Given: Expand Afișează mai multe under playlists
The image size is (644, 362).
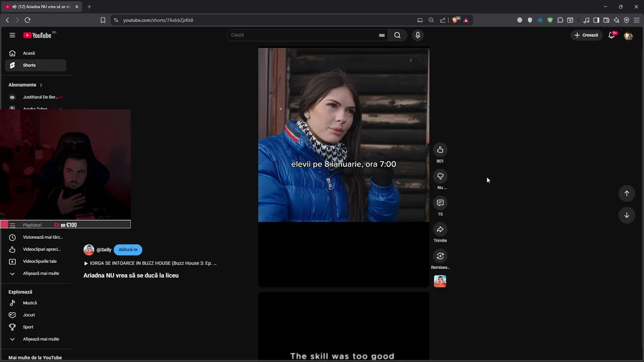Looking at the screenshot, I should click(36, 274).
